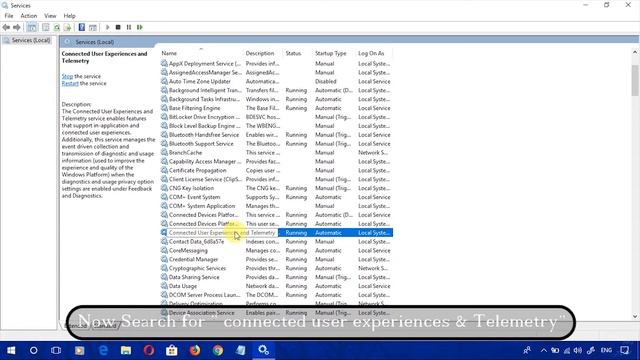Click the gear icon beside Capability Access Manager
This screenshot has width=640, height=360.
[164, 161]
